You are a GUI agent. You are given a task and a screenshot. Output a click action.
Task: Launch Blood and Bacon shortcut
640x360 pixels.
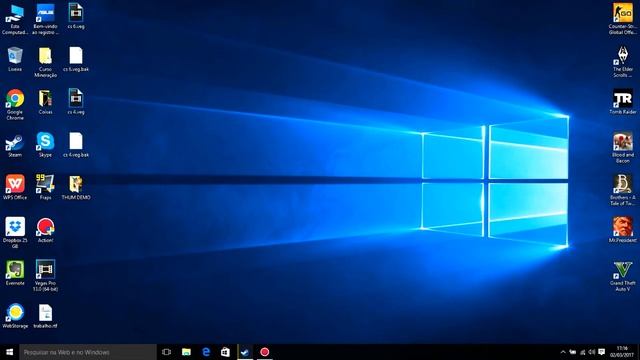tap(623, 148)
